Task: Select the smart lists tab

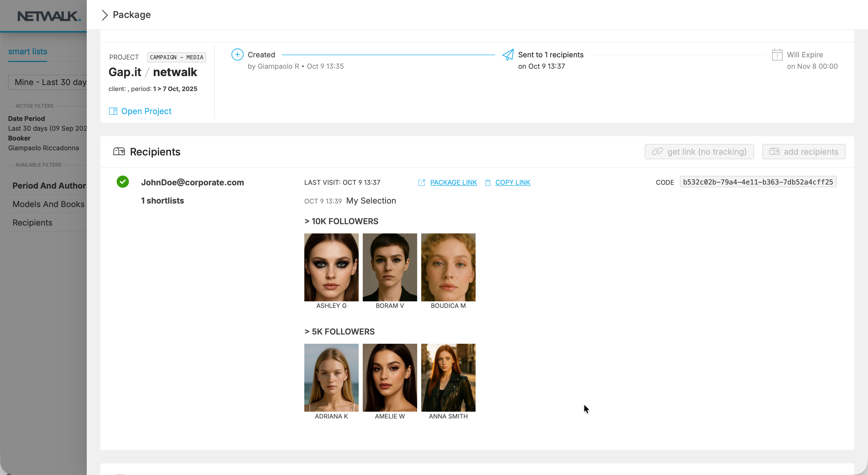Action: [28, 52]
